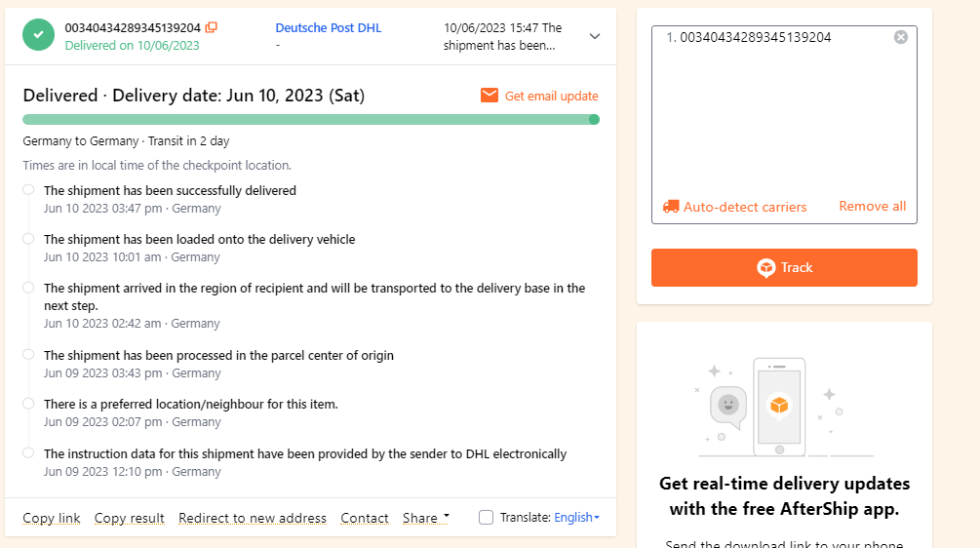Open the English translation language dropdown
The width and height of the screenshot is (980, 548).
point(576,518)
